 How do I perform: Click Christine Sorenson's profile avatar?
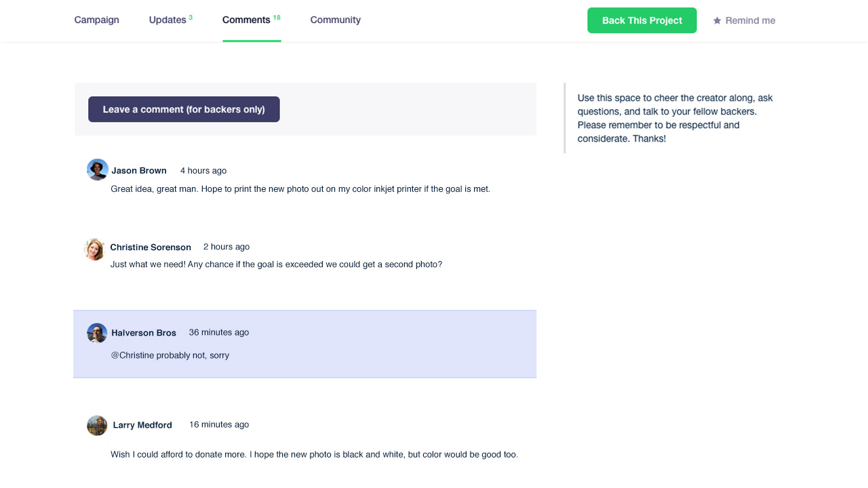94,249
